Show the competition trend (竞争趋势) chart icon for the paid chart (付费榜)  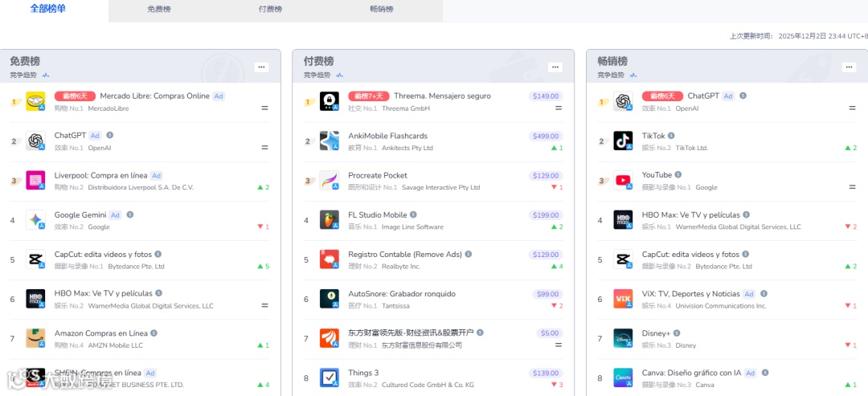coord(340,76)
